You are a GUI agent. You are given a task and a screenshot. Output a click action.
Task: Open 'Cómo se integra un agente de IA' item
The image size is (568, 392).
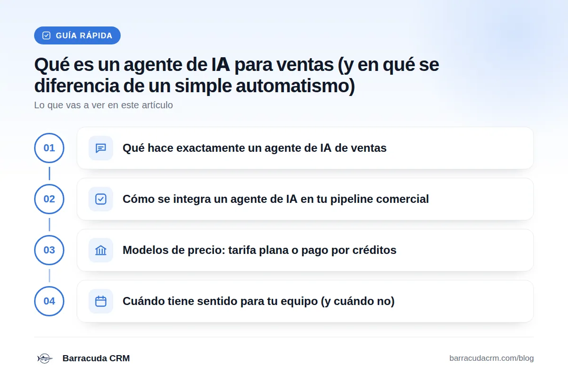[x=305, y=199]
